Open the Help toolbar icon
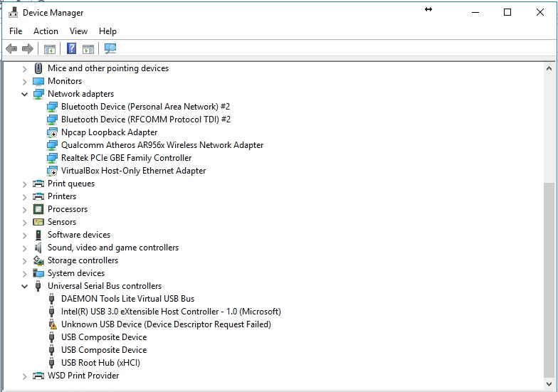Viewport: 558px width, 392px height. point(71,48)
